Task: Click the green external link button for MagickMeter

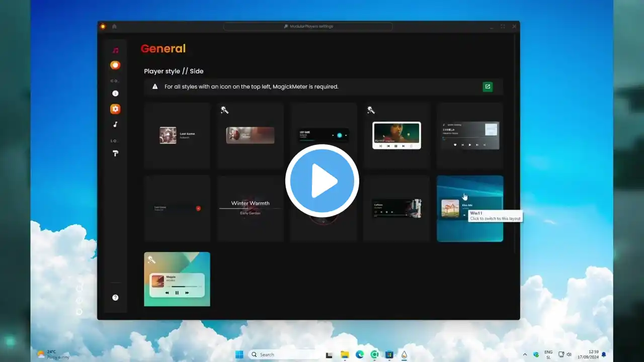Action: coord(487,86)
